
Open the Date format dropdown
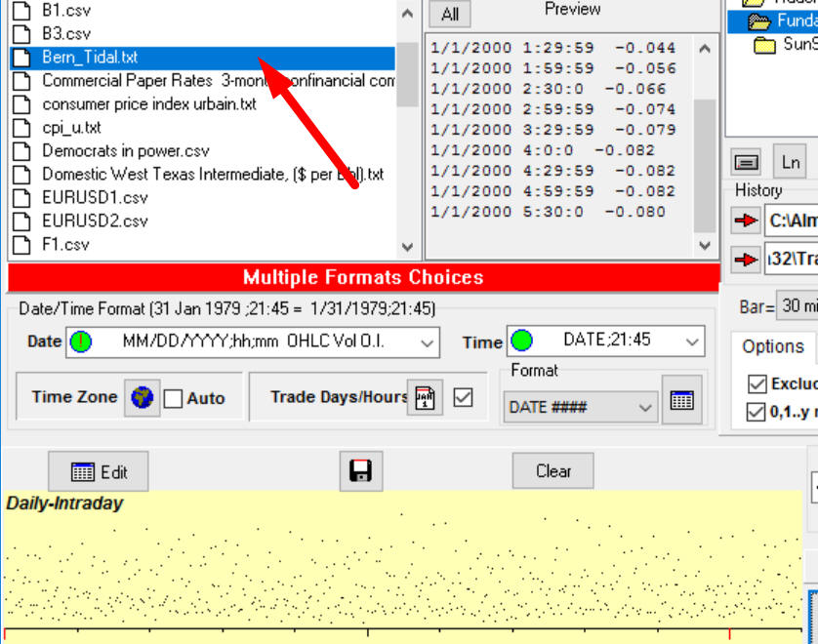click(x=427, y=342)
